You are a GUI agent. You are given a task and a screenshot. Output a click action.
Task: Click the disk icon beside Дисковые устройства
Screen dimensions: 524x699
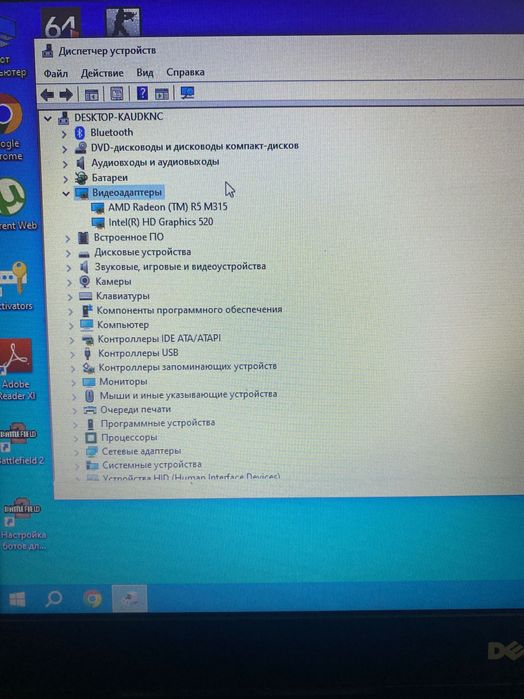[84, 254]
